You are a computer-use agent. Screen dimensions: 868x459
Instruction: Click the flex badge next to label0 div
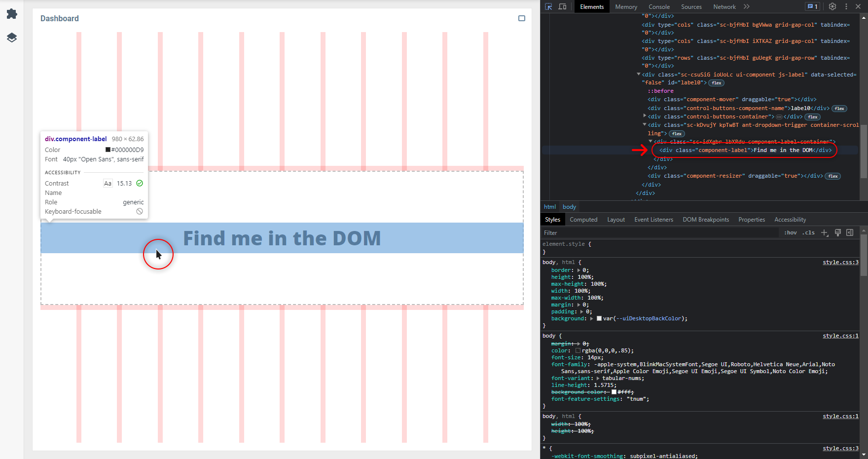pos(717,83)
